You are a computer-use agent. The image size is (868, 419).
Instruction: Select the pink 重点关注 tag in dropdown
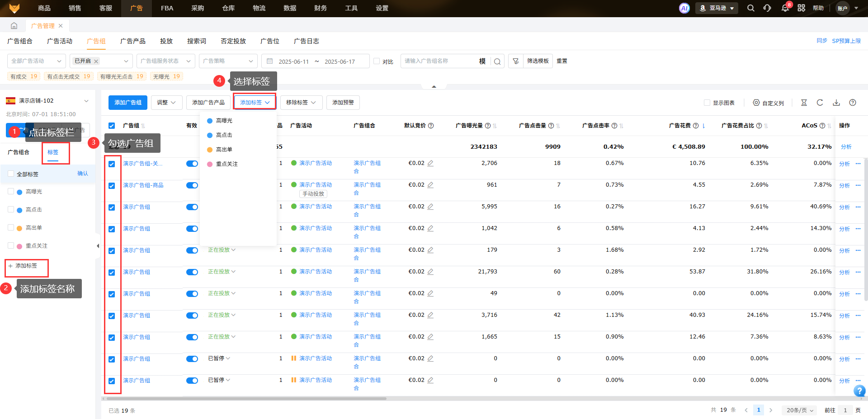226,164
